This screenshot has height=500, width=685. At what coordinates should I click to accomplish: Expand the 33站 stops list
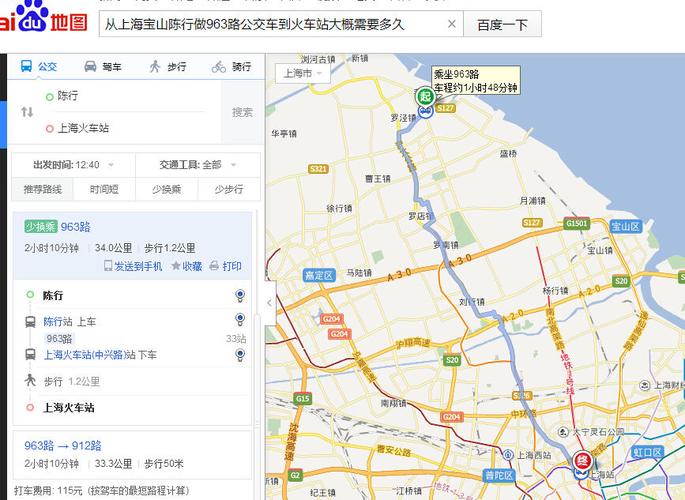tap(236, 338)
